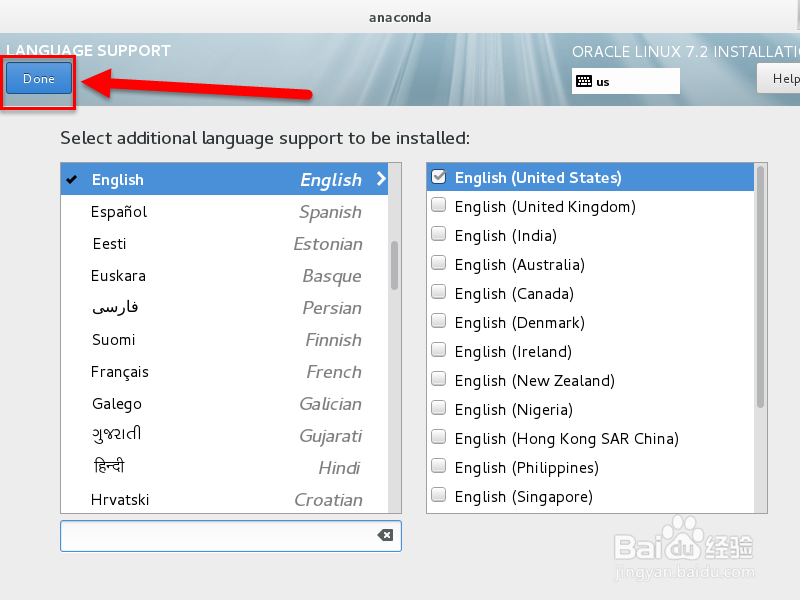This screenshot has width=800, height=600.
Task: Enable English (Philippines) checkbox
Action: pyautogui.click(x=438, y=466)
